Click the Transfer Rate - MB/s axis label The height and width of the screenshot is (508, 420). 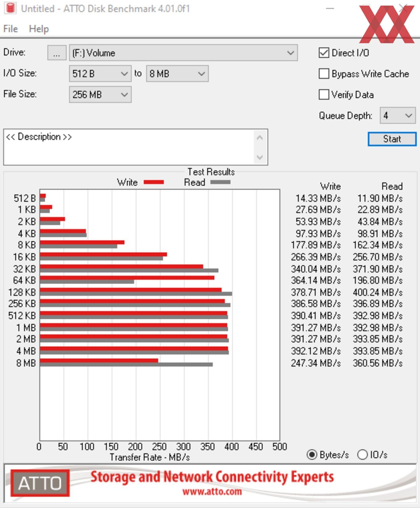point(150,457)
